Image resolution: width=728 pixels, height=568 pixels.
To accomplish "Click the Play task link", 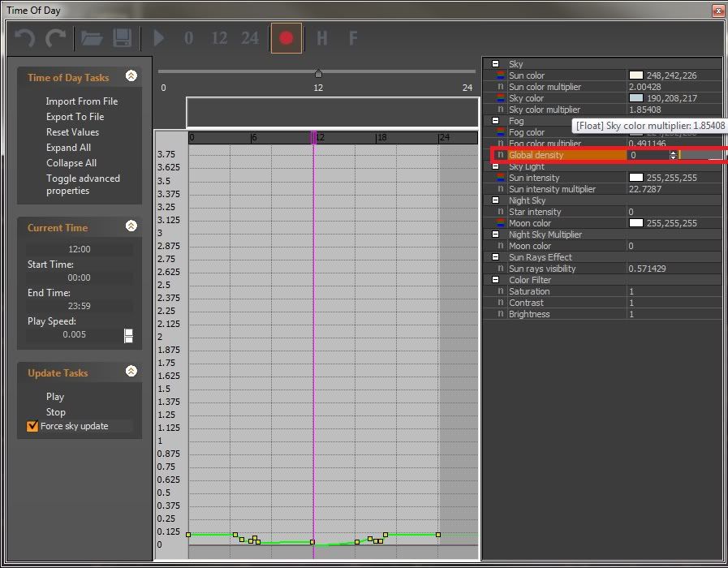I will click(x=55, y=397).
